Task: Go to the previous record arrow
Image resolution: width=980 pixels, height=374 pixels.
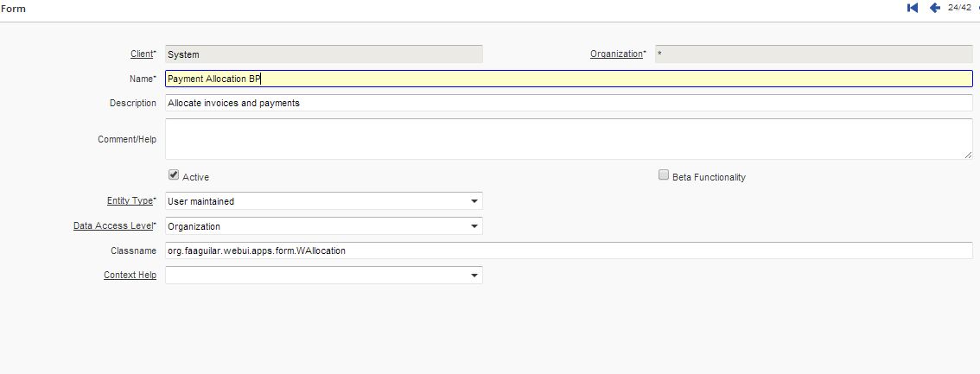Action: tap(934, 8)
